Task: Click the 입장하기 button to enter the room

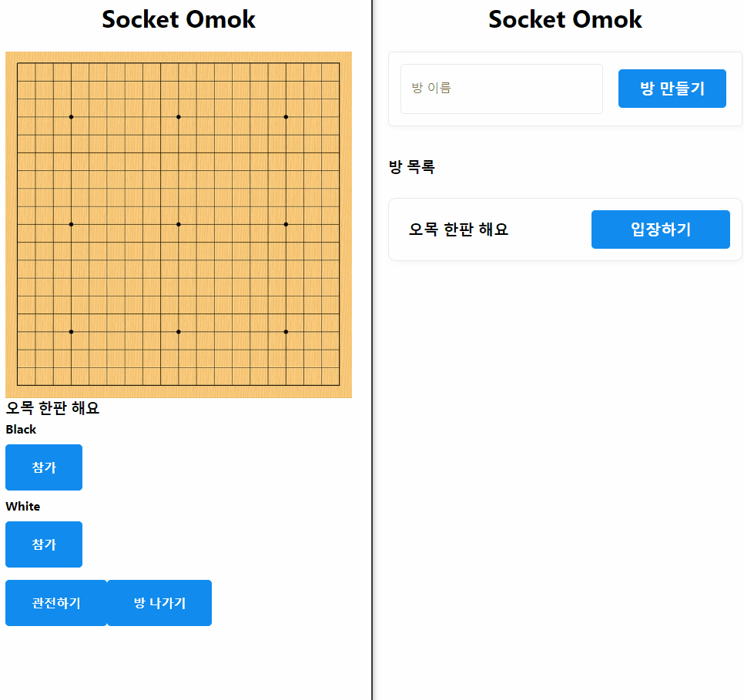Action: [x=660, y=229]
